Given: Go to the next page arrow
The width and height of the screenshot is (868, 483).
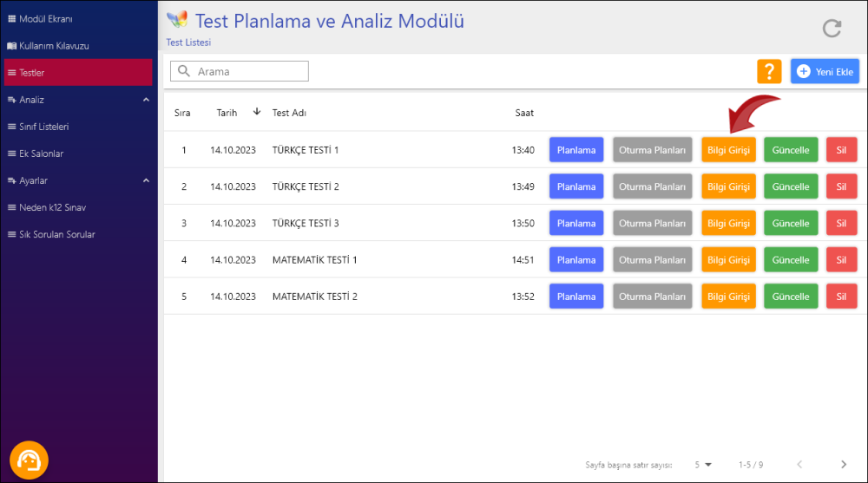Looking at the screenshot, I should [843, 465].
